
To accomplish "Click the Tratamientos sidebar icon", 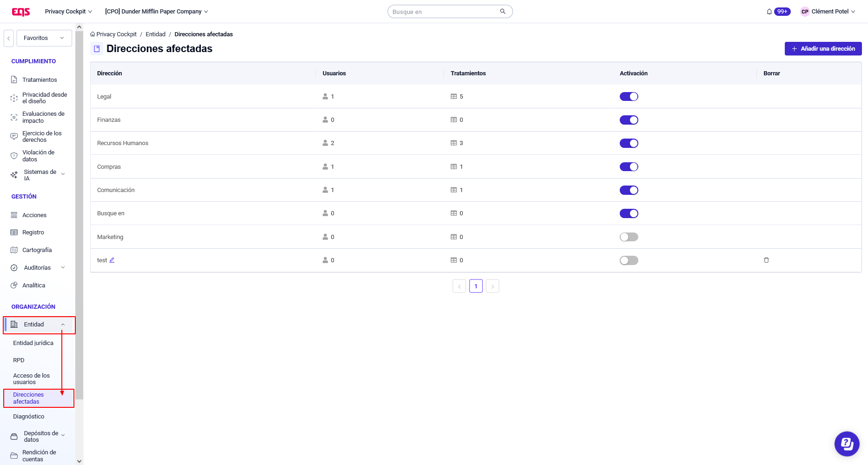I will click(x=14, y=80).
